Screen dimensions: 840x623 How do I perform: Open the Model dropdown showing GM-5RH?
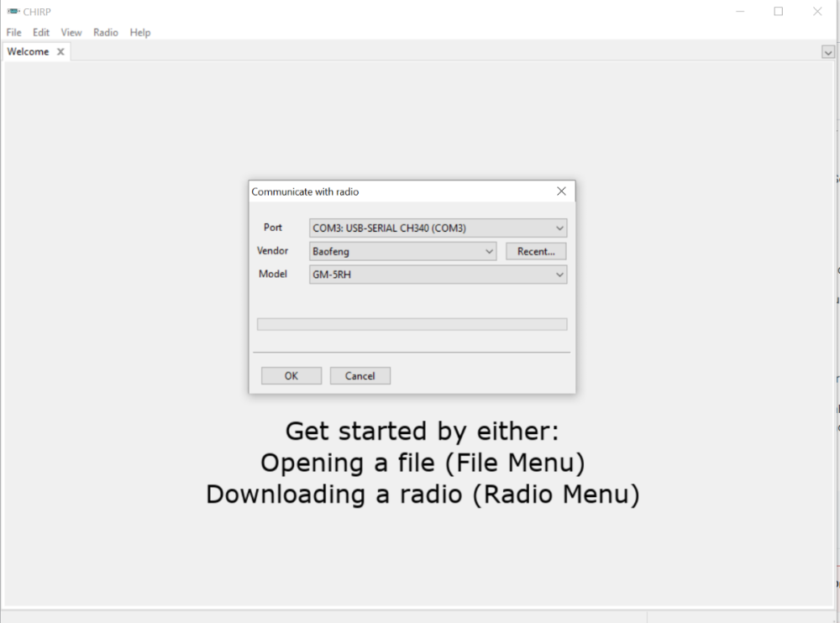559,274
